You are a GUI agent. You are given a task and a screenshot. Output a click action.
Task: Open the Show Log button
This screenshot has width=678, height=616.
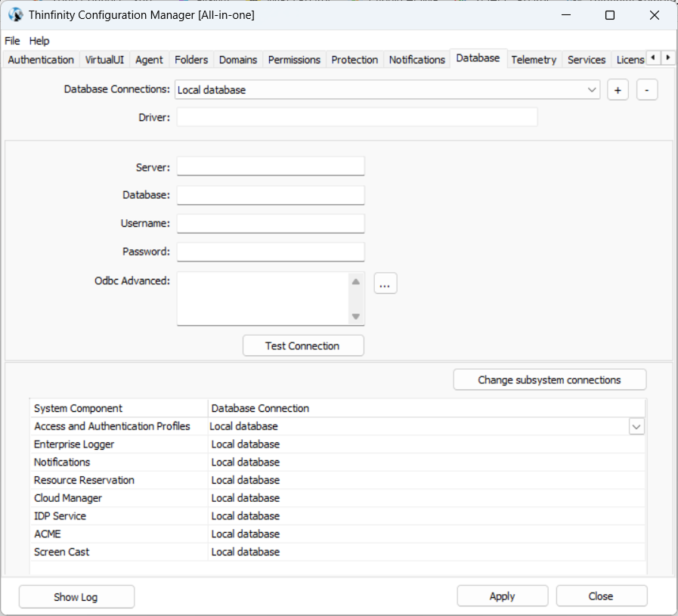click(76, 597)
